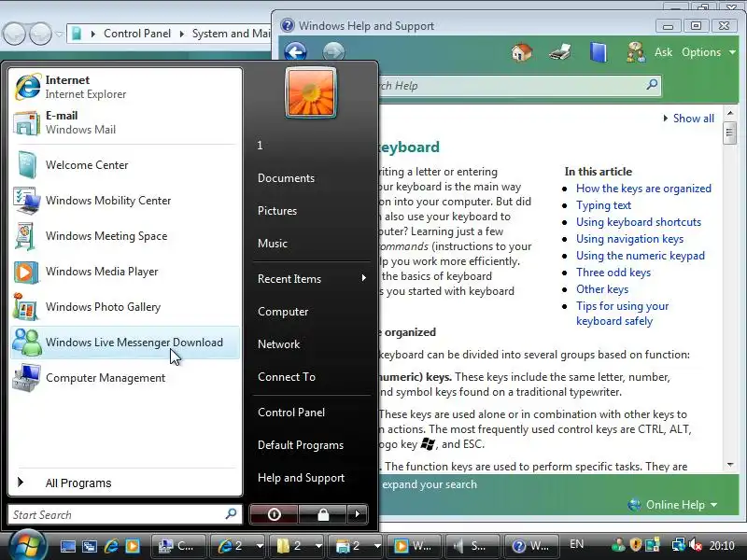This screenshot has width=747, height=560.
Task: Open Internet Explorer from Quick Launch
Action: pos(111,546)
